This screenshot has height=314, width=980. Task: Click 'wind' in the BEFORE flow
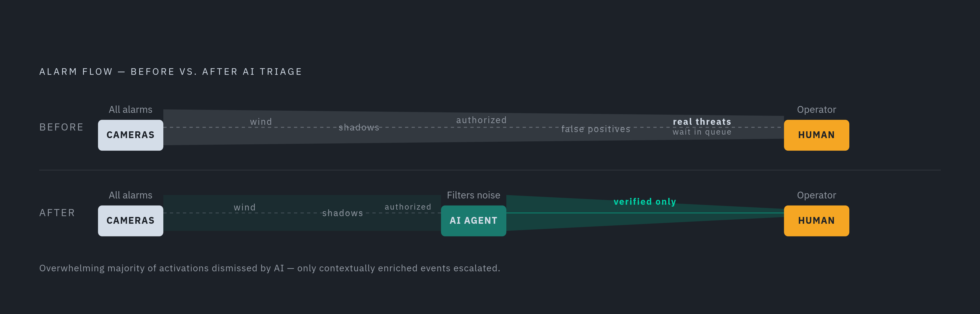[x=261, y=122]
